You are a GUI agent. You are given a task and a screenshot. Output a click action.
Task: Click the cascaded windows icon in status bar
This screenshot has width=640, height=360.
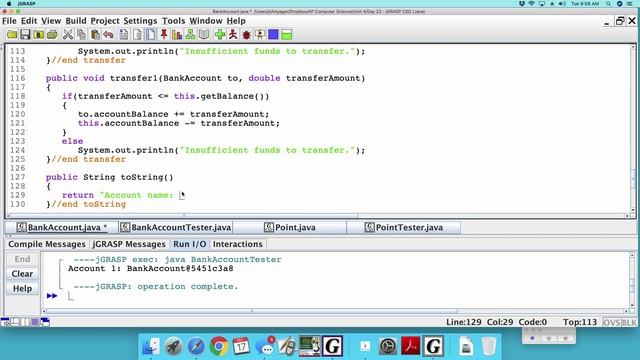click(45, 322)
